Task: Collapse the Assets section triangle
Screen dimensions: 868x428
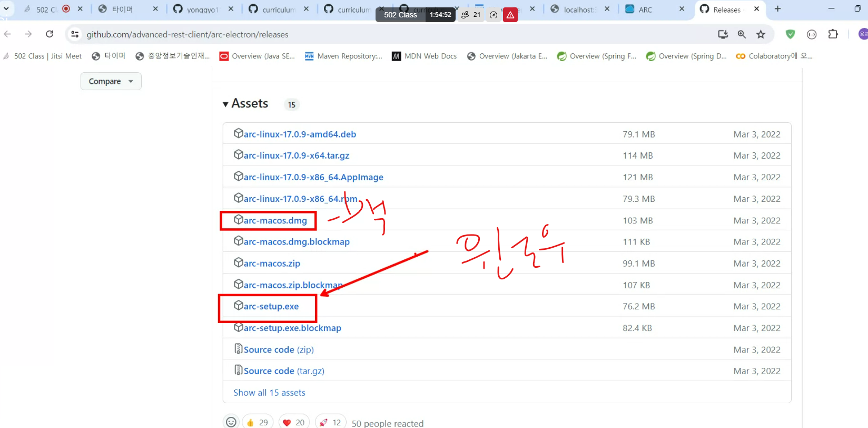Action: 225,104
